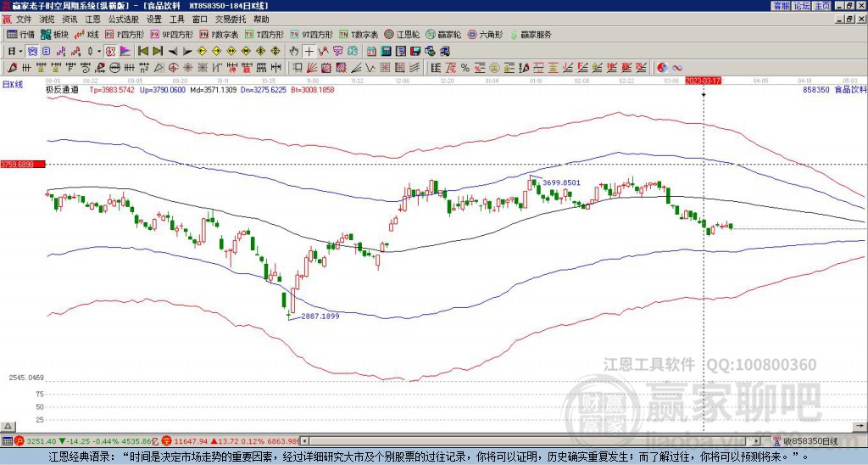Jump to first bar with skip-back icon
The image size is (868, 465).
coord(143,52)
